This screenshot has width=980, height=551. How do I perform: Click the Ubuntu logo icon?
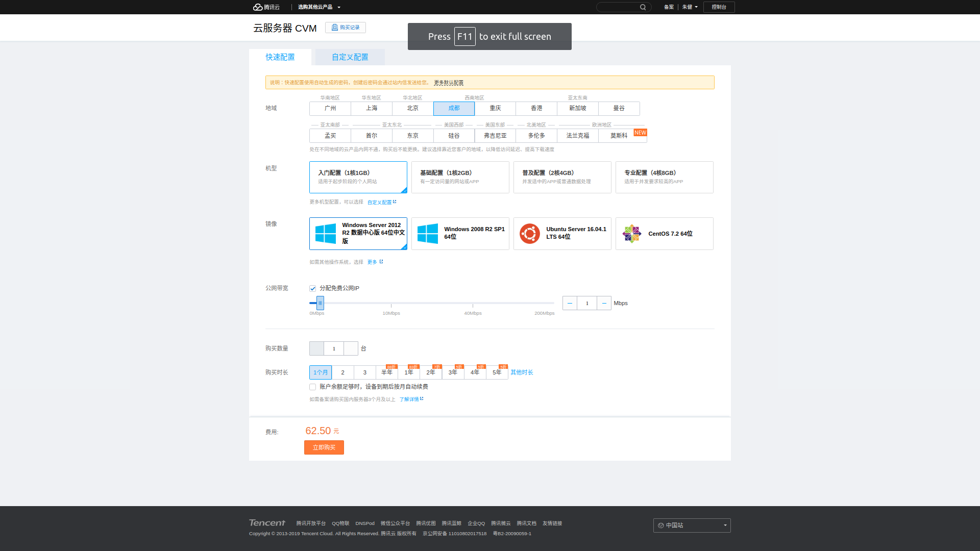click(530, 234)
